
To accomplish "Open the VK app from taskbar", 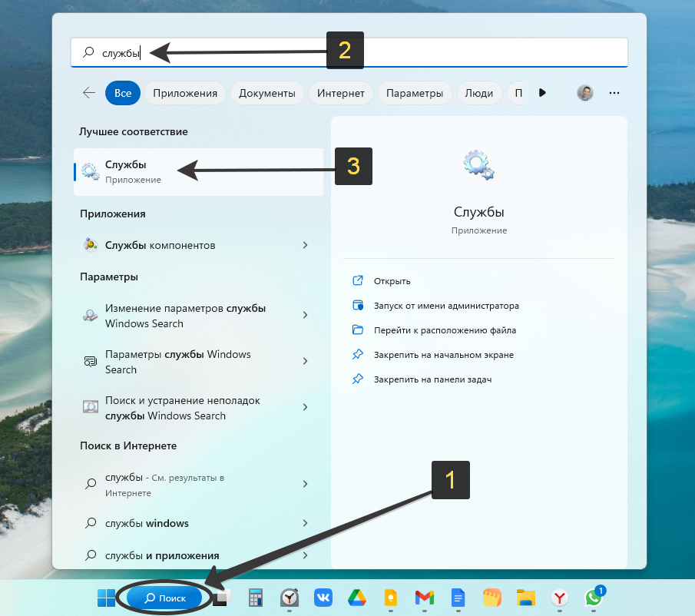I will [x=323, y=598].
